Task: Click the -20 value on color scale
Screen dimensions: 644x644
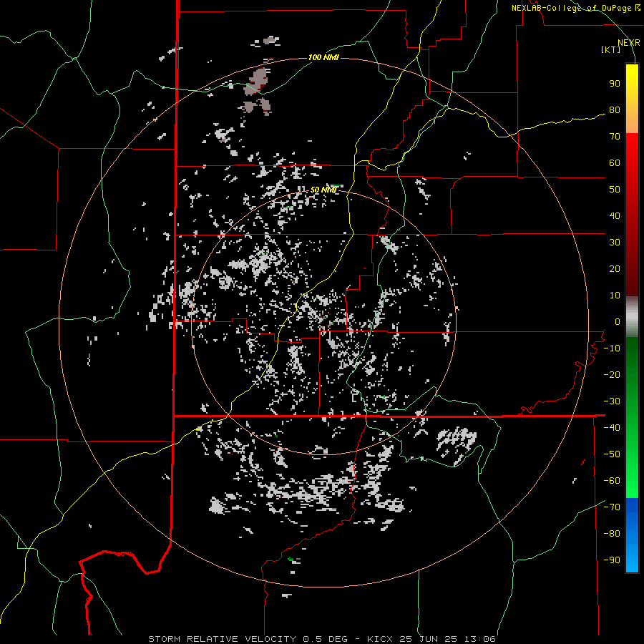Action: pos(612,375)
